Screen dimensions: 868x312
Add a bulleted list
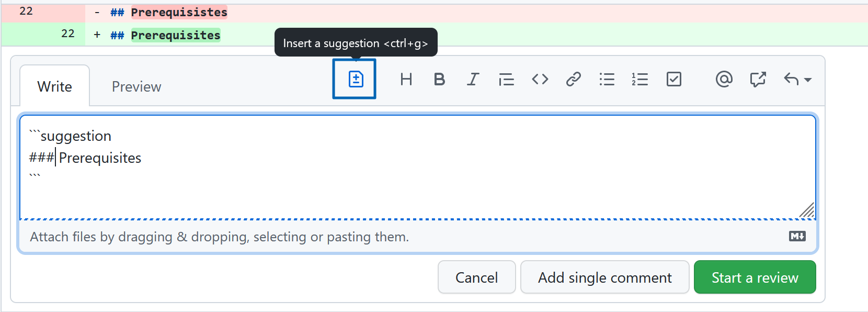[x=607, y=79]
